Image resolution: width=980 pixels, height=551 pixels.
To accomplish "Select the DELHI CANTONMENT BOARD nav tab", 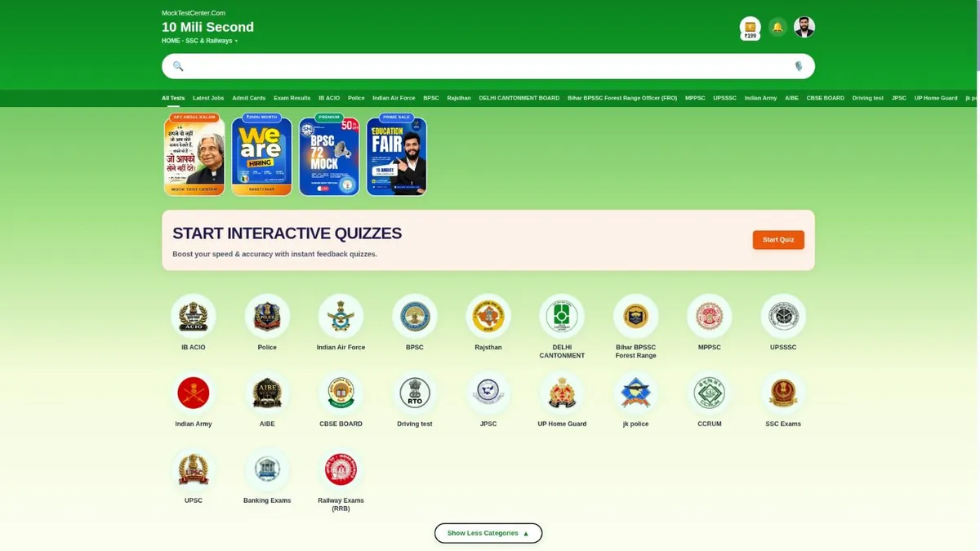I will 519,98.
